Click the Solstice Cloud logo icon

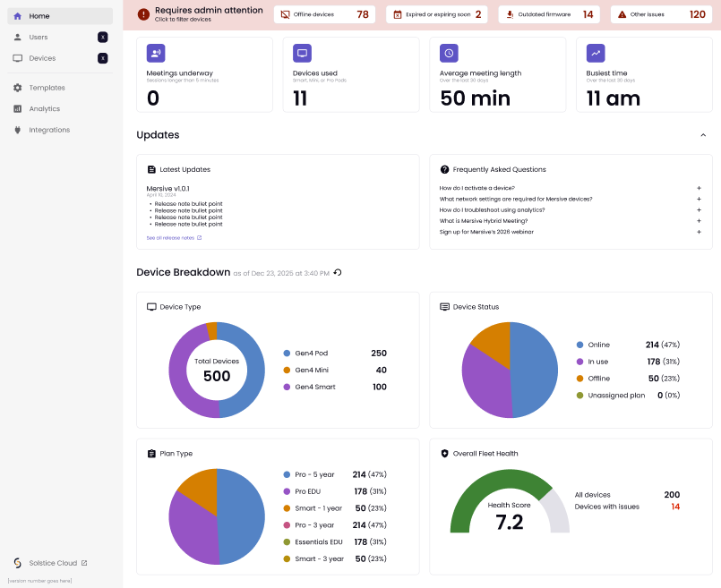tap(18, 563)
